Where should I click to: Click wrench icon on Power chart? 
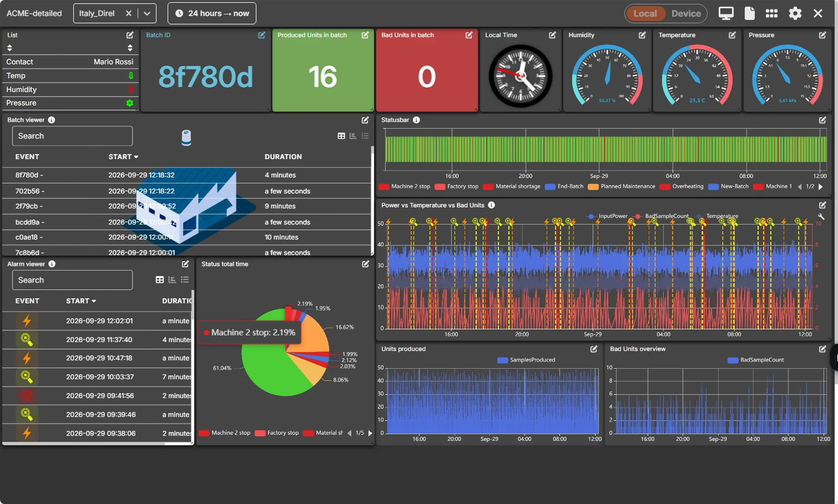tap(821, 217)
